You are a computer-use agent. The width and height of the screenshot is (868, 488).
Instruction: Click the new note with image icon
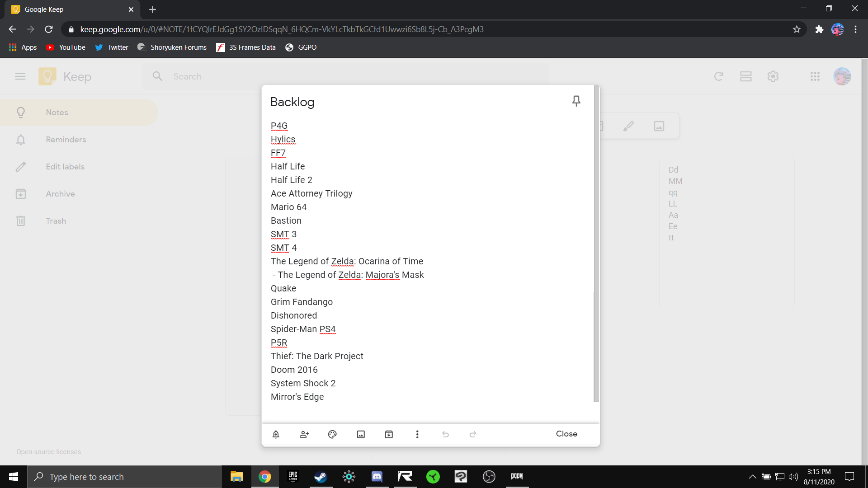tap(659, 126)
